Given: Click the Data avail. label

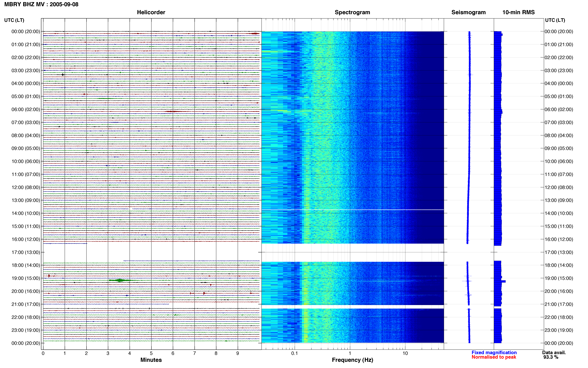Looking at the screenshot, I should point(554,352).
